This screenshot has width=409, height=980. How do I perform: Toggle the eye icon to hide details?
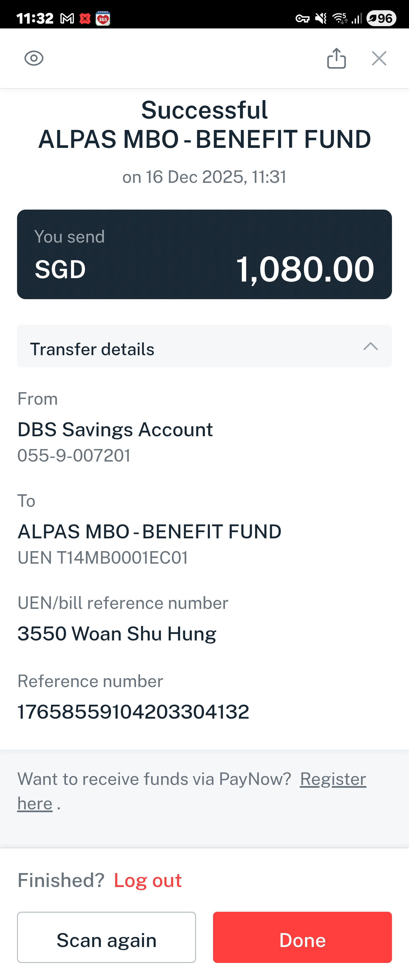point(34,58)
